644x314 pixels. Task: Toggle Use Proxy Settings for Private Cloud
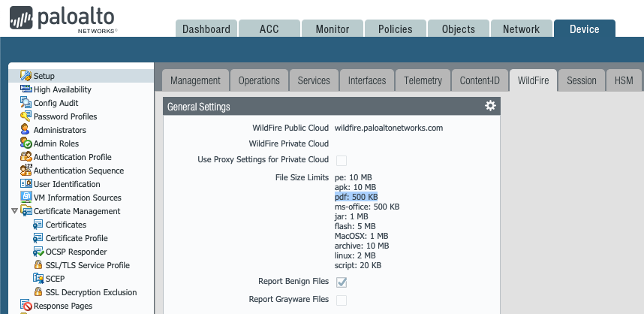pyautogui.click(x=342, y=160)
